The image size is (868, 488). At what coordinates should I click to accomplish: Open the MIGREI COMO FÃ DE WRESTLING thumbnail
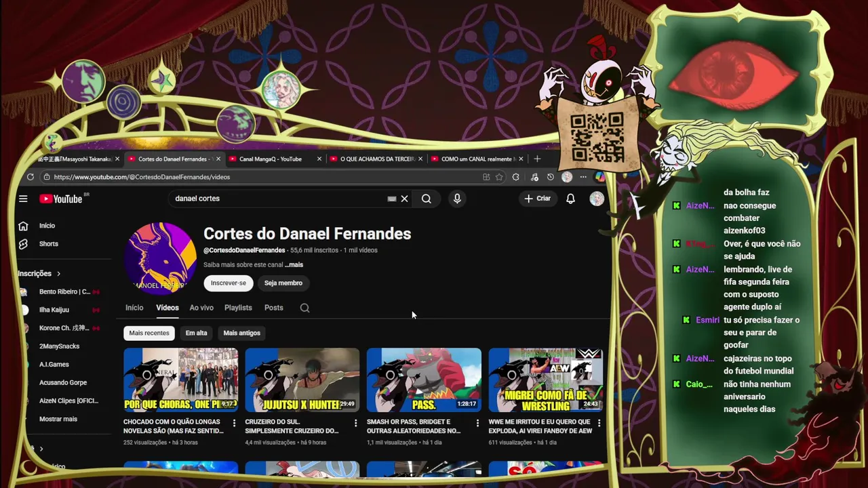pos(546,380)
